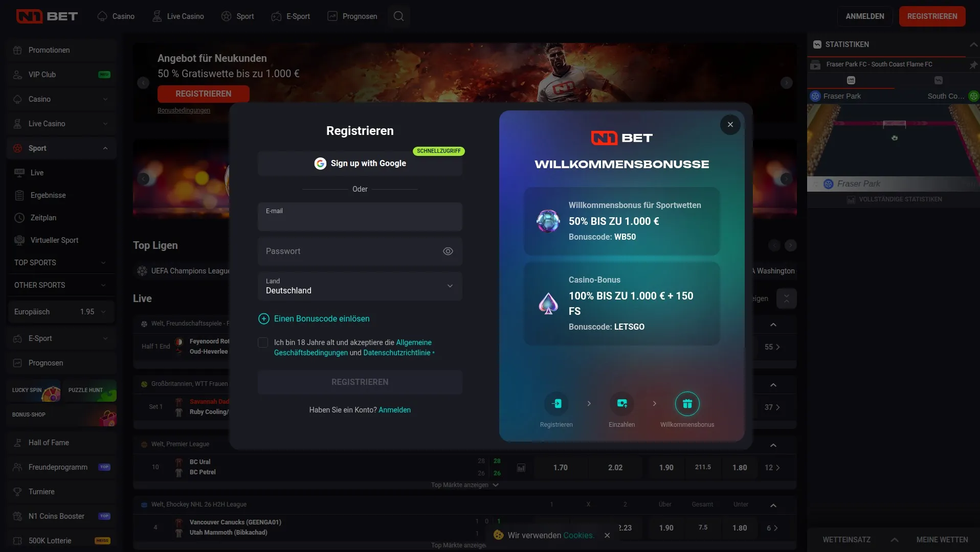Click the Promotionen gift icon in sidebar
The image size is (980, 552).
(x=17, y=50)
